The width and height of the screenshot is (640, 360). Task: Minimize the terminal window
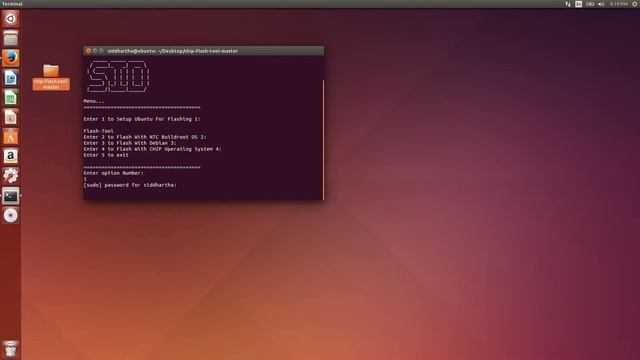click(x=95, y=51)
